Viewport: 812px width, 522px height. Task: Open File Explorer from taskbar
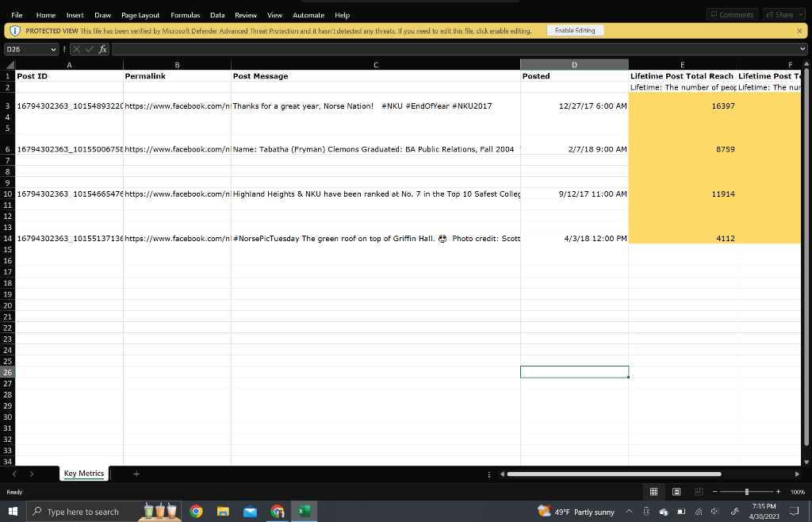(x=223, y=511)
